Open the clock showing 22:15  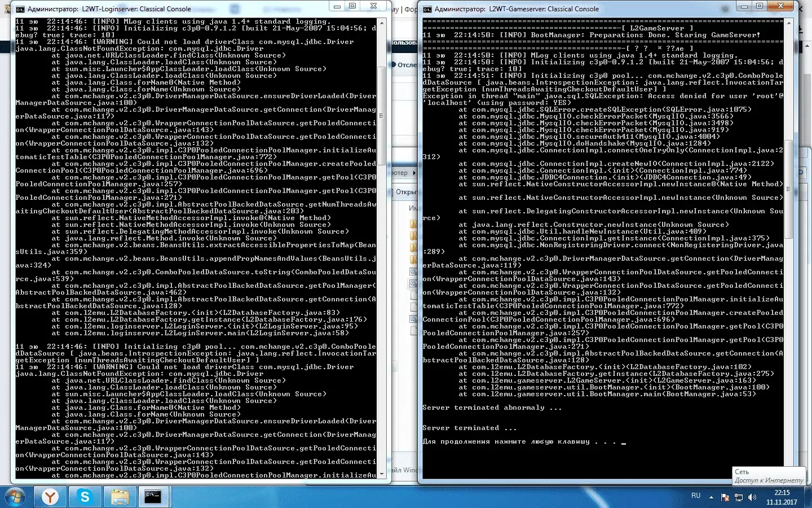tap(782, 497)
